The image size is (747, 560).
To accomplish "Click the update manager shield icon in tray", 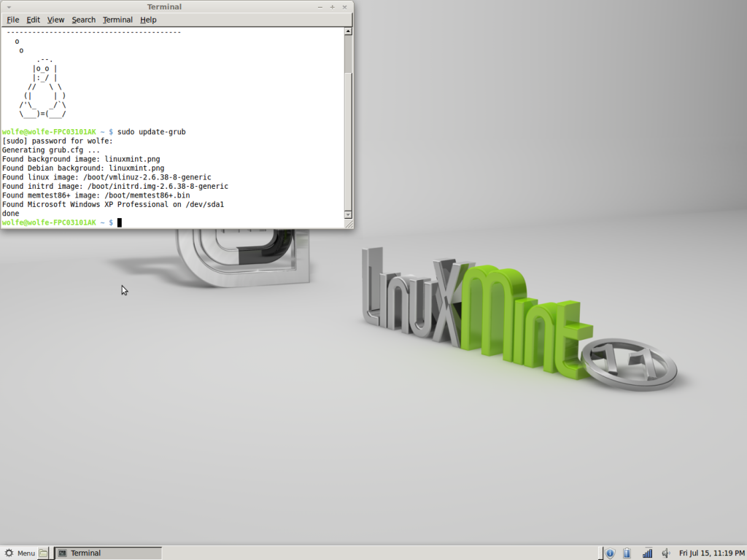I will click(x=610, y=553).
